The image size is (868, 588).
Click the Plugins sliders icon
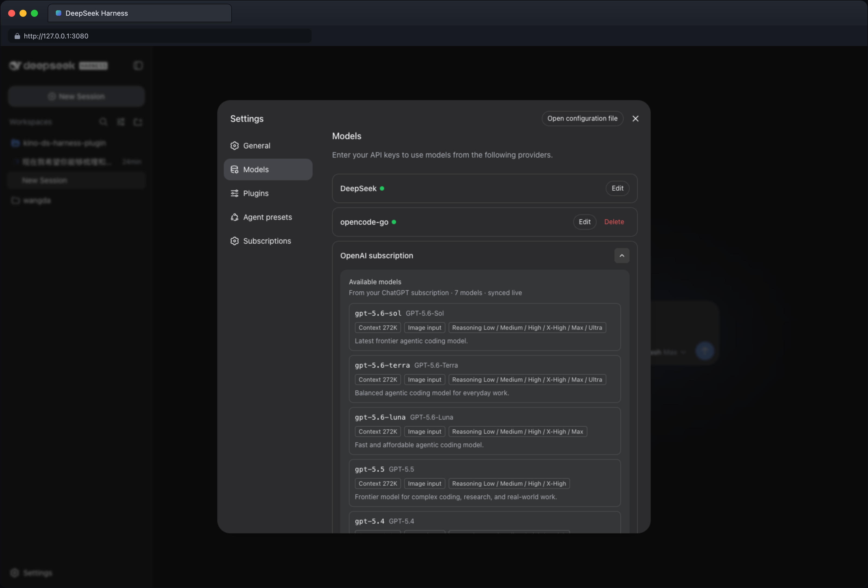[235, 193]
